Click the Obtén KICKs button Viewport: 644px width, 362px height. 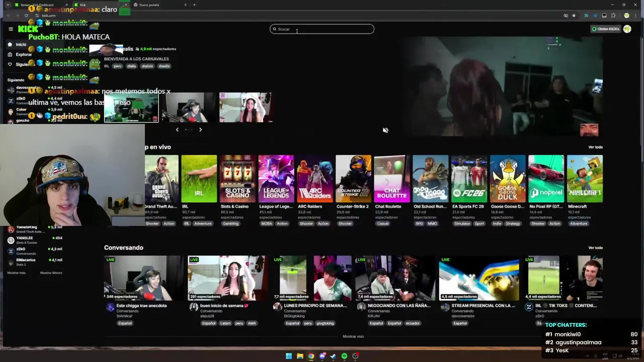(x=606, y=29)
